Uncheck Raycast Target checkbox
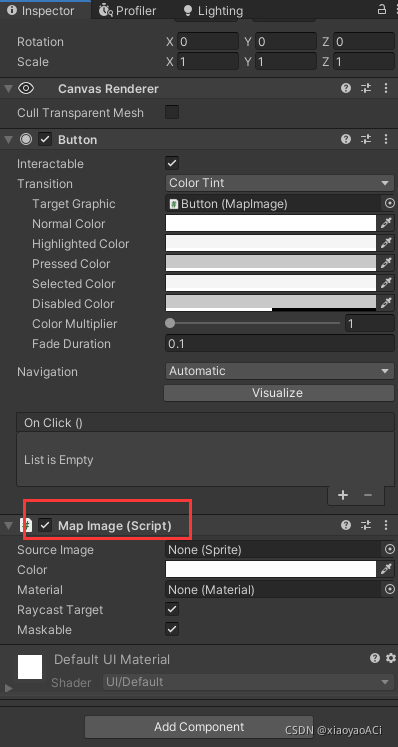Image resolution: width=398 pixels, height=747 pixels. [x=172, y=609]
